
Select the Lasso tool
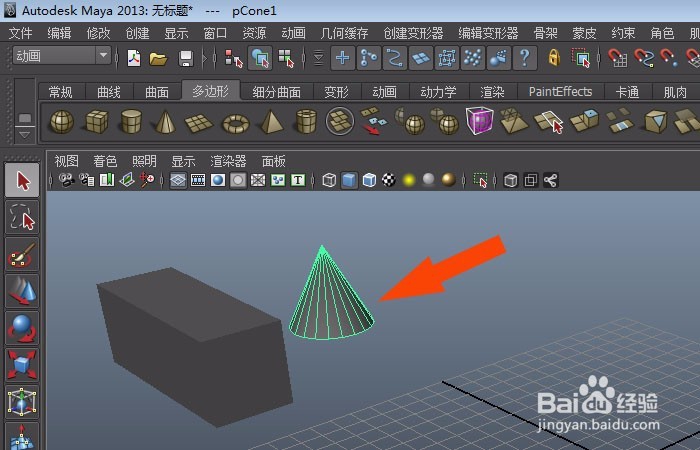pos(22,217)
